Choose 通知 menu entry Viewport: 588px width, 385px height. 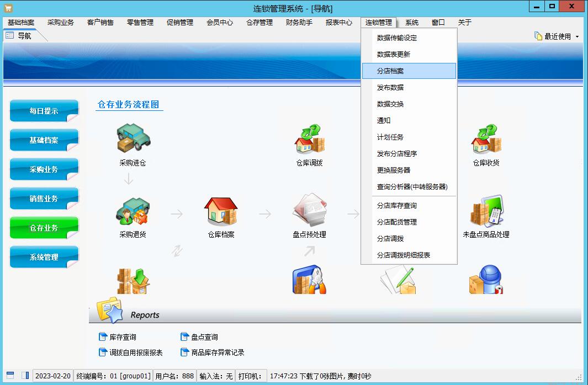(409, 120)
